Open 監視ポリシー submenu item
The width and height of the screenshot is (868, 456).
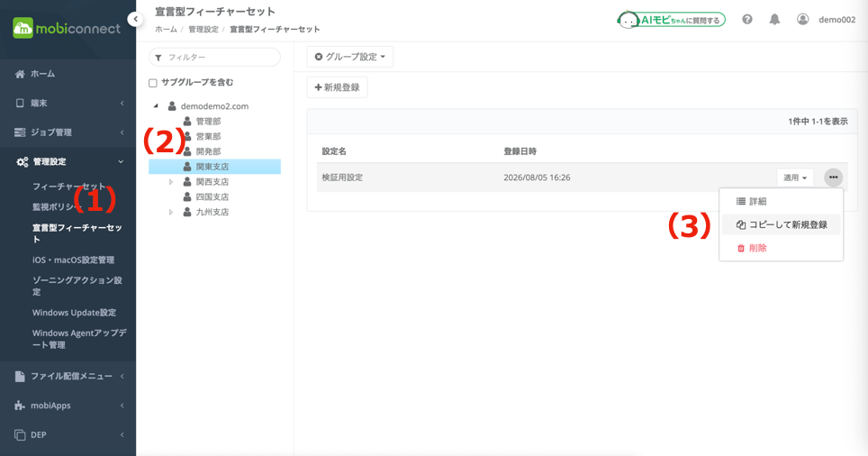point(57,206)
